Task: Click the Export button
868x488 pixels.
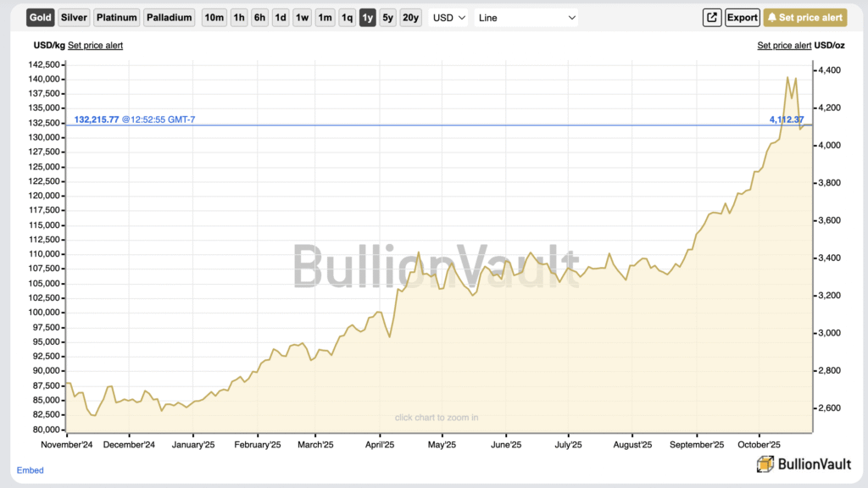Action: point(743,17)
